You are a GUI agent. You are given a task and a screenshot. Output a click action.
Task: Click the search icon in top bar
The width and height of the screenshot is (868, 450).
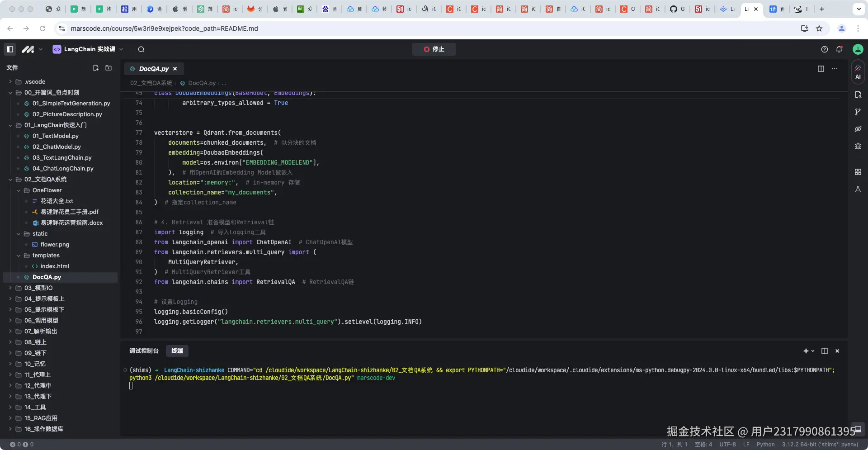pos(141,49)
